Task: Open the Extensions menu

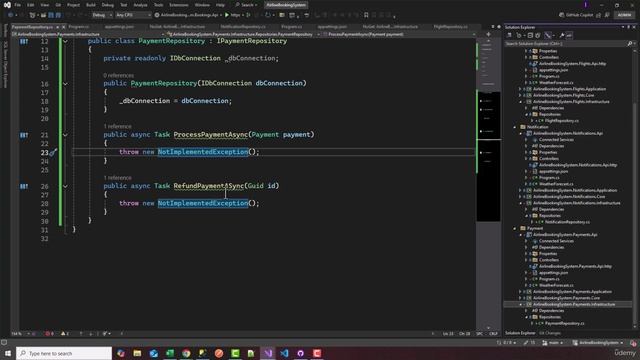Action: pyautogui.click(x=178, y=5)
